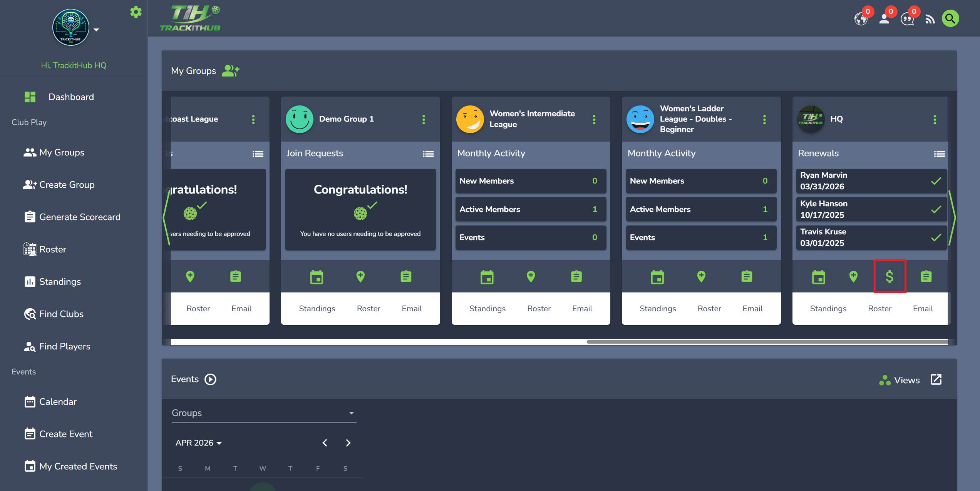Image resolution: width=980 pixels, height=491 pixels.
Task: Open the APR 2026 month selector
Action: pos(198,443)
